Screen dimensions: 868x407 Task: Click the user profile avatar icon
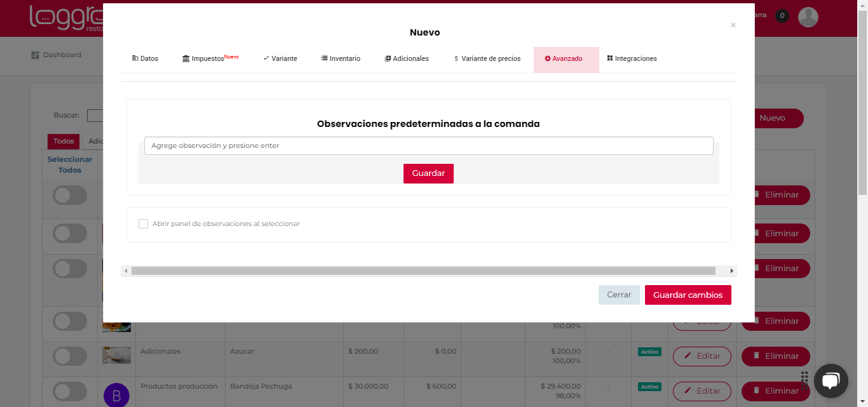click(x=808, y=17)
